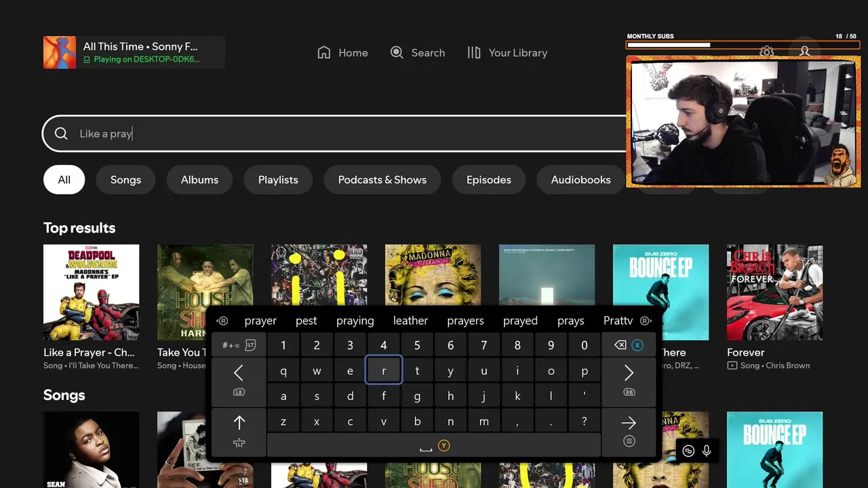This screenshot has width=868, height=488.
Task: Choose the 'prayers' word suggestion
Action: coord(465,321)
